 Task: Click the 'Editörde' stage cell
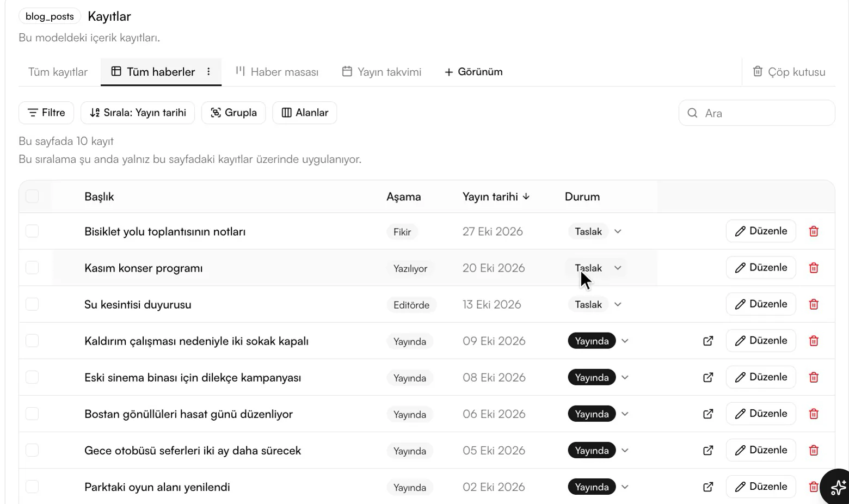[411, 305]
